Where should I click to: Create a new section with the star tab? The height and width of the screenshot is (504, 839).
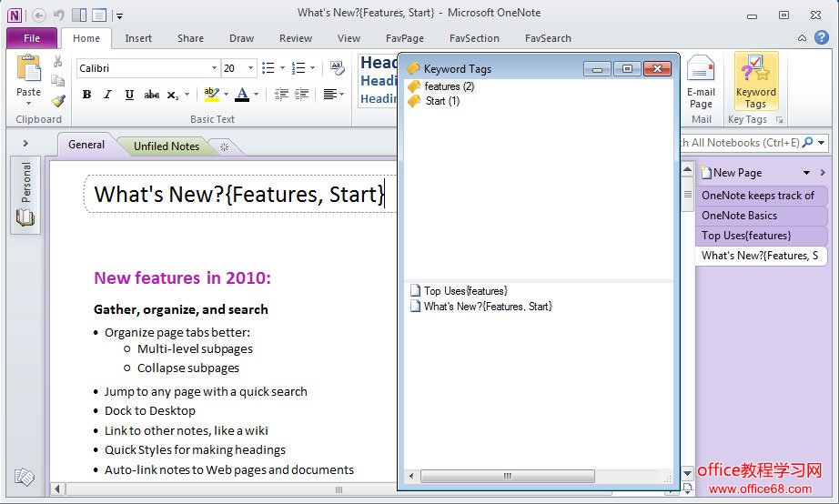click(x=224, y=146)
